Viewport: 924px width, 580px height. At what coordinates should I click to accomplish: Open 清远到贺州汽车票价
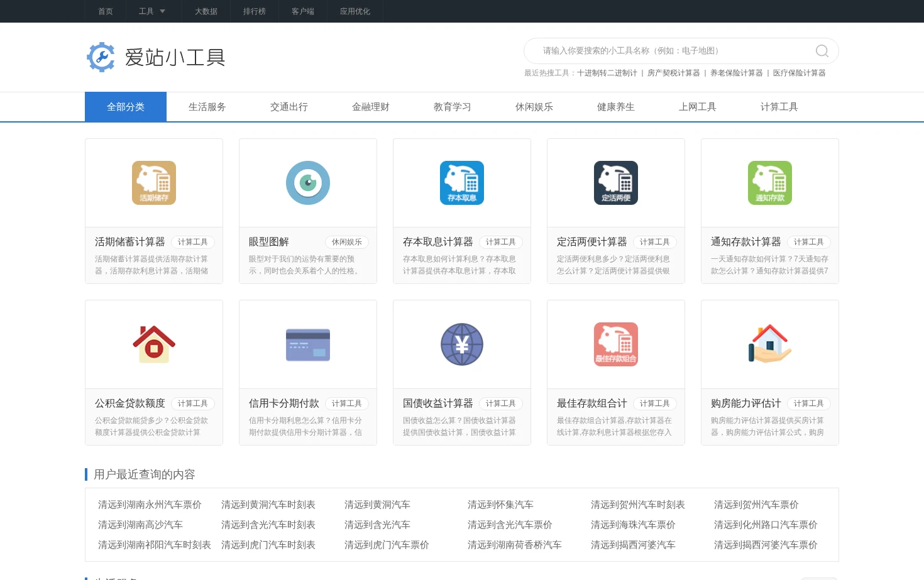pyautogui.click(x=756, y=505)
